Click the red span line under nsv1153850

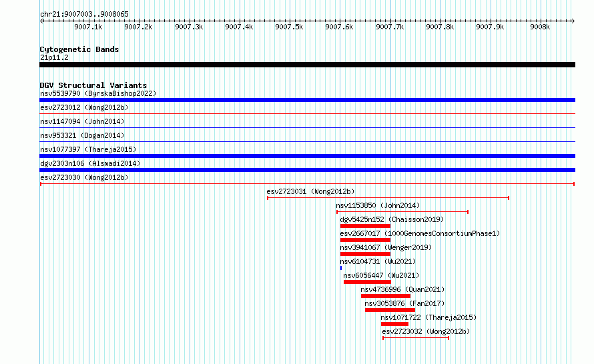[402, 212]
